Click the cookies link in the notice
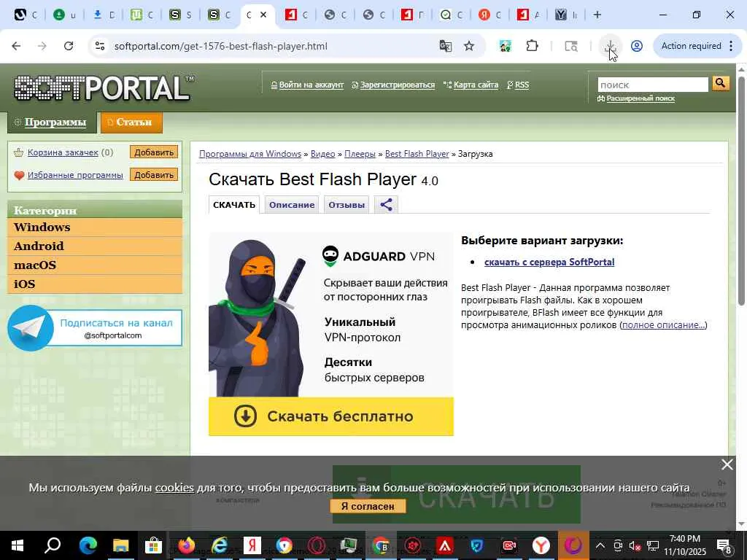Screen dimensions: 747x560 tap(174, 488)
